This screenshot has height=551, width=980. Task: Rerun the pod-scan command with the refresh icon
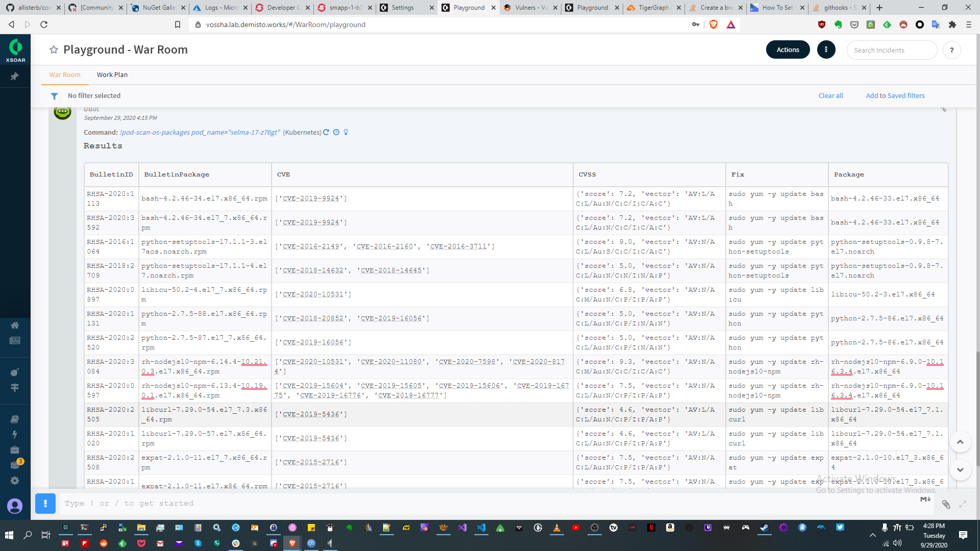[326, 132]
